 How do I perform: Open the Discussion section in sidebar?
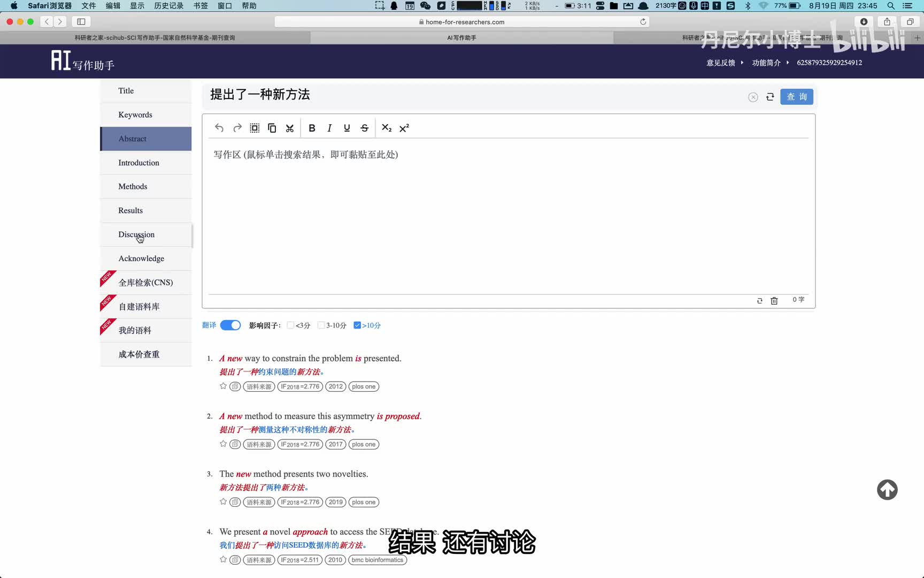click(x=136, y=234)
